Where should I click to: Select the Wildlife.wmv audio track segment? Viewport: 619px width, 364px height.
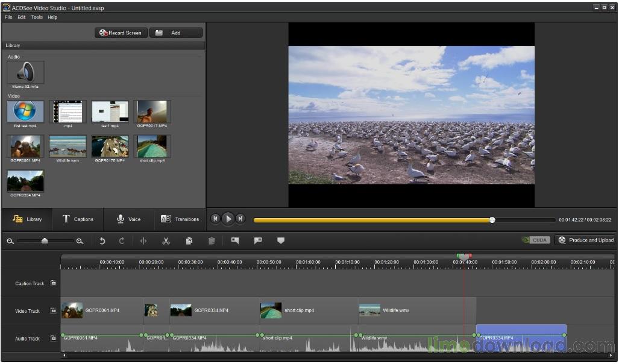coord(417,339)
